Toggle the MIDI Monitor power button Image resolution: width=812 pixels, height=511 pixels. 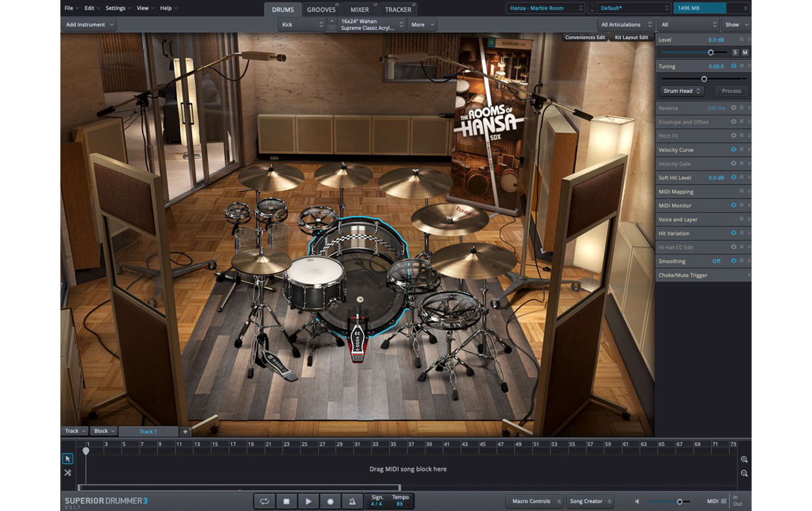733,205
